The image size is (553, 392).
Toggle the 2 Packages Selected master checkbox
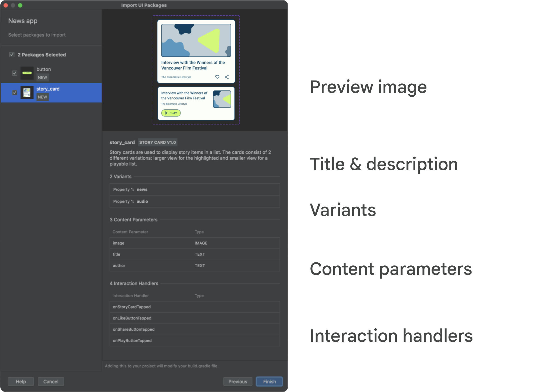[12, 54]
